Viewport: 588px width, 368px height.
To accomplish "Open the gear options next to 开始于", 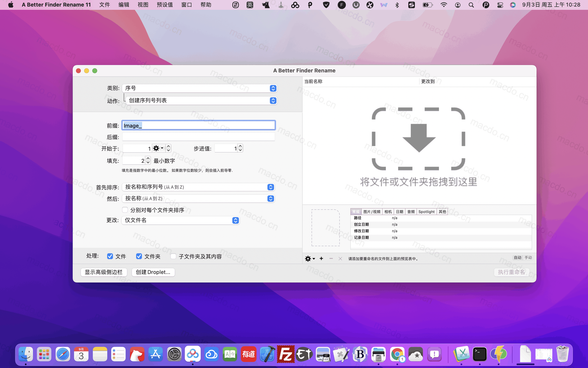I will (x=158, y=148).
